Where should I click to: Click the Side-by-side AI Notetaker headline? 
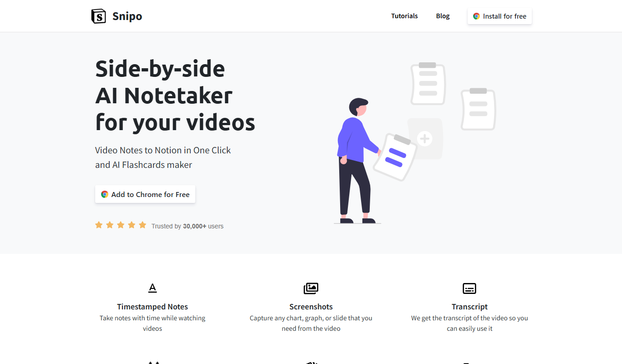tap(175, 96)
